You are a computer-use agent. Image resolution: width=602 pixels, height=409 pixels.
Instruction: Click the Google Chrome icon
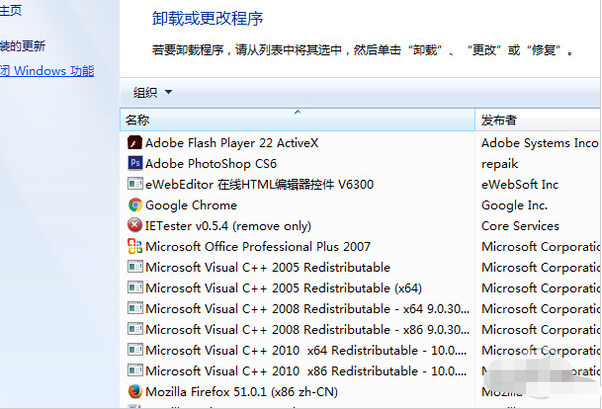pos(135,205)
